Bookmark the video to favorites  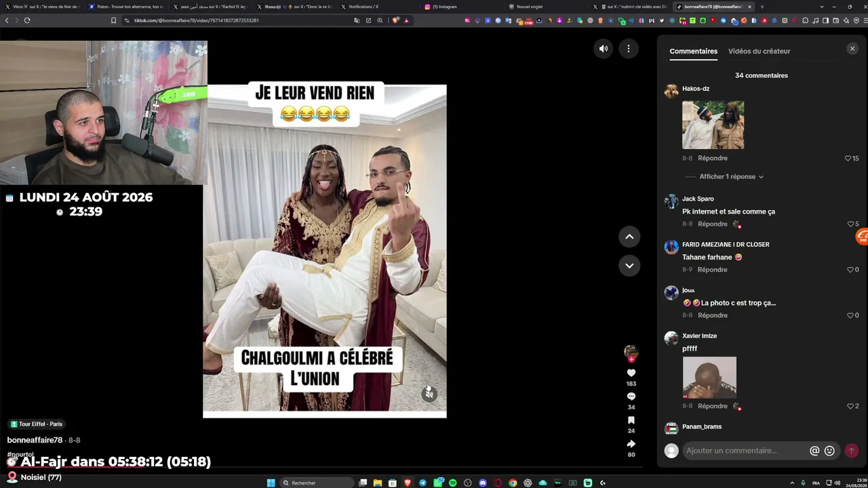(631, 420)
